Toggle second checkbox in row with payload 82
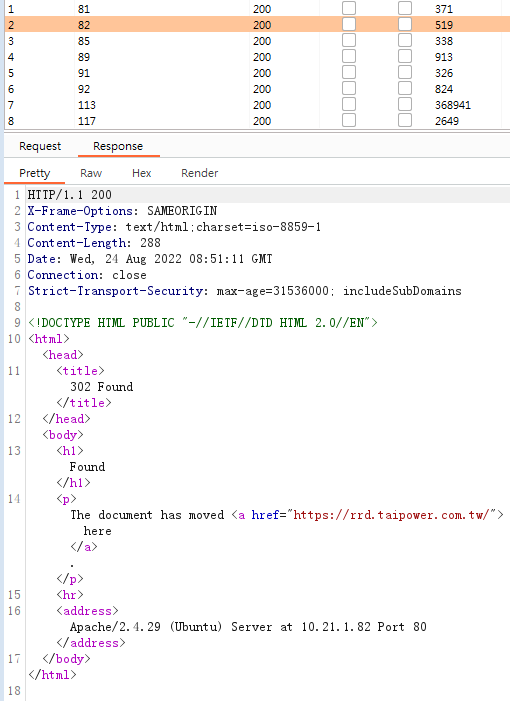 coord(405,24)
